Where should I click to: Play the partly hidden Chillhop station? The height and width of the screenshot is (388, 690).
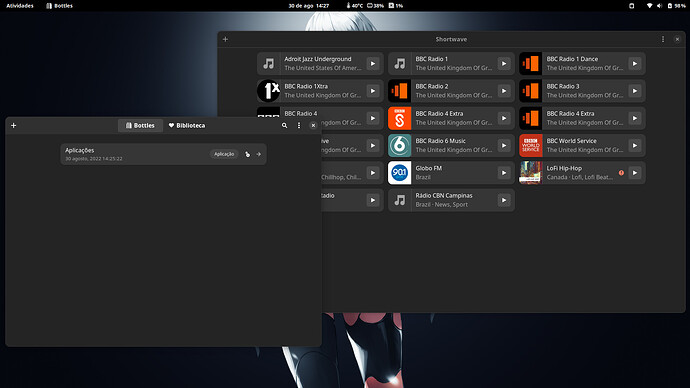pyautogui.click(x=373, y=173)
